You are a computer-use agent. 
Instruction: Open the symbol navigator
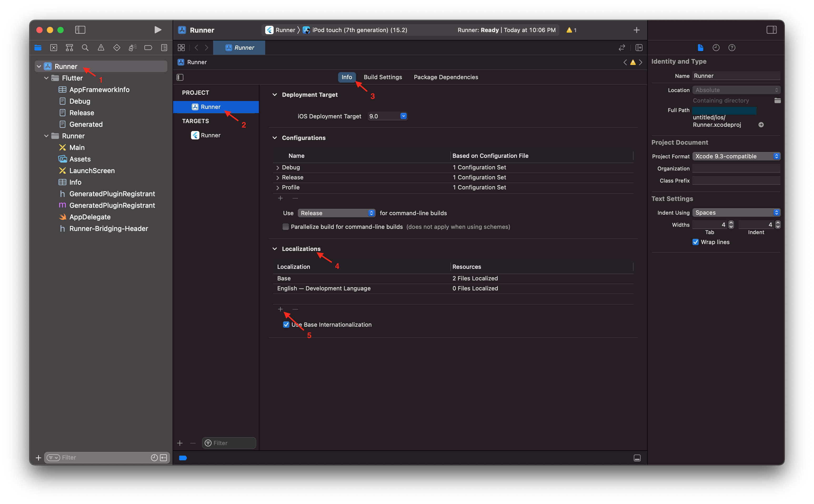pyautogui.click(x=69, y=48)
